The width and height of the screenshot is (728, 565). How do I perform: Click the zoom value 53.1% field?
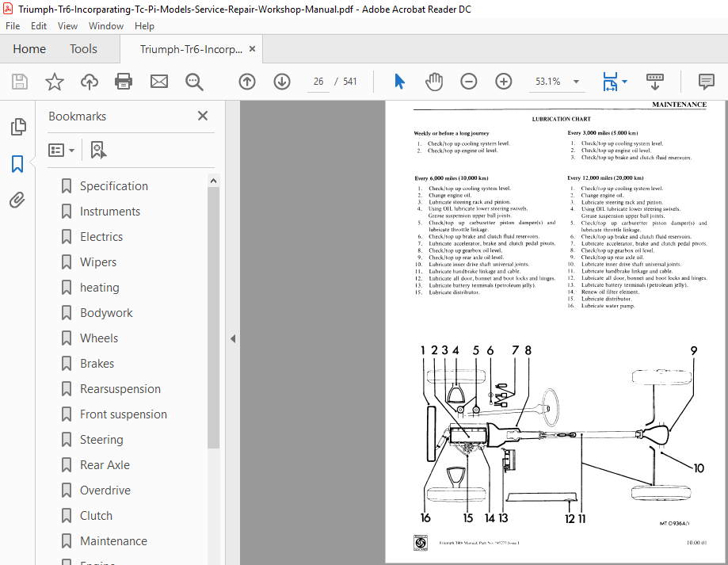coord(548,82)
